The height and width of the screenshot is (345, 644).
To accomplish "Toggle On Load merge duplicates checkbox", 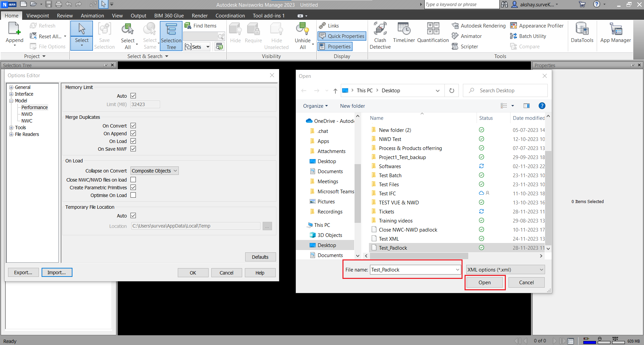I will (133, 141).
